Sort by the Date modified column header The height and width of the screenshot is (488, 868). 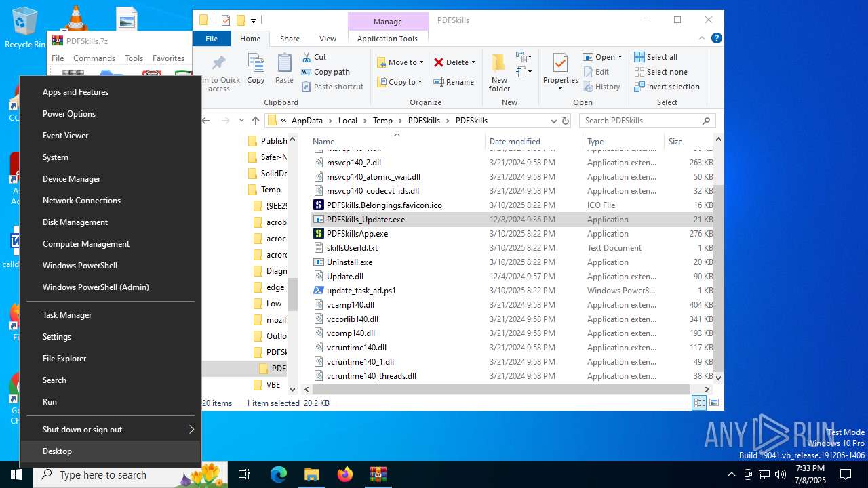(x=534, y=142)
